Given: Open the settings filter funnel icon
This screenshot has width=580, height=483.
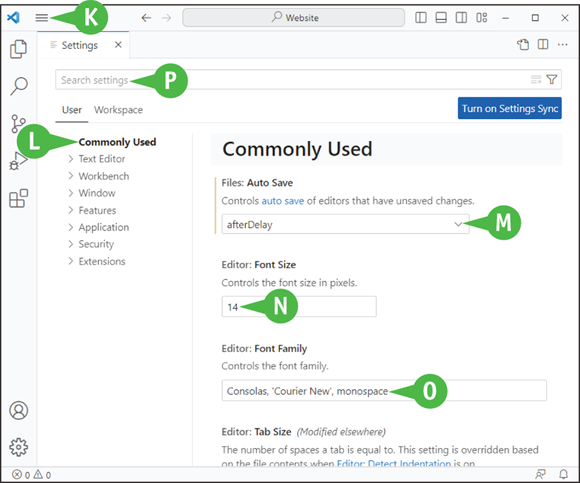Looking at the screenshot, I should (x=552, y=80).
